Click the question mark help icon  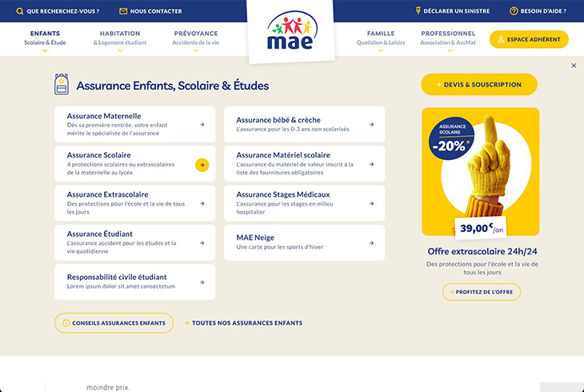514,11
